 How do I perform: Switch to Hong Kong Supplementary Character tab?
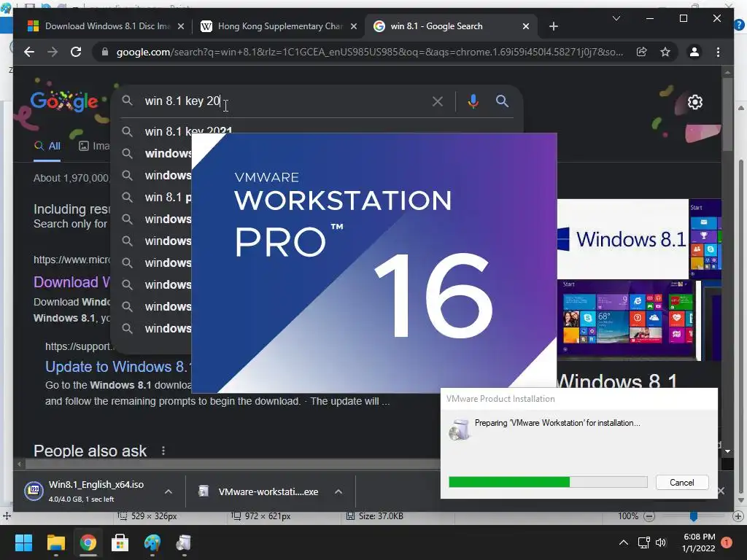(278, 26)
